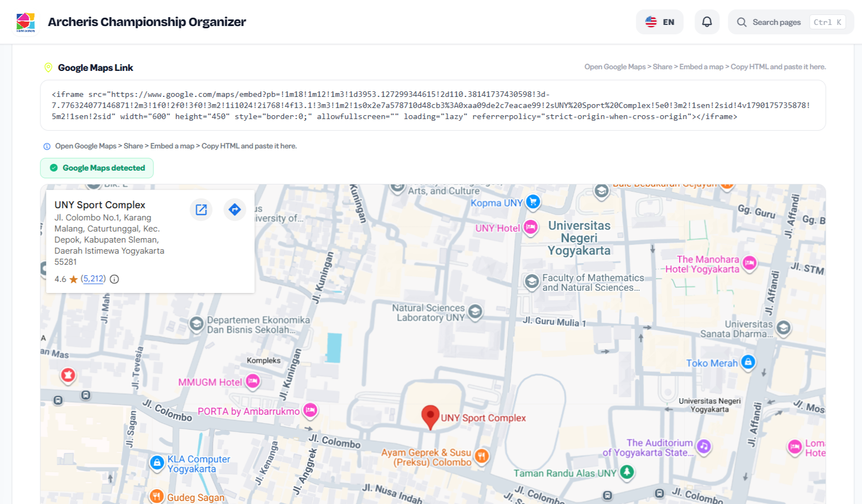Screen dimensions: 862x504
Task: Click the rating info circle icon
Action: point(114,279)
